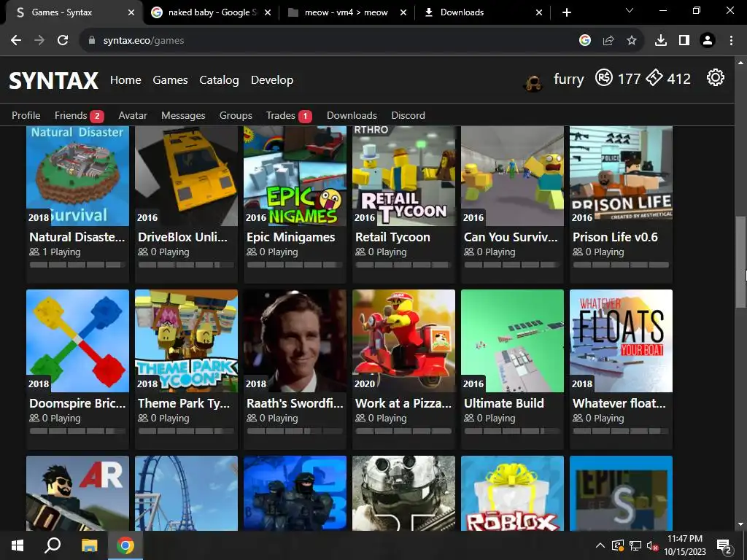The width and height of the screenshot is (747, 560).
Task: Close the naked baby Google tab
Action: [268, 12]
